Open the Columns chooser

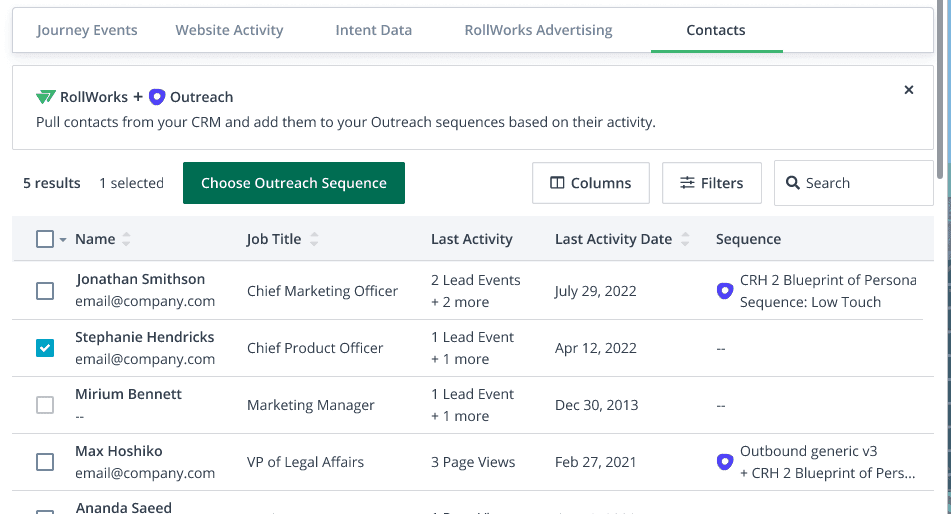tap(590, 183)
